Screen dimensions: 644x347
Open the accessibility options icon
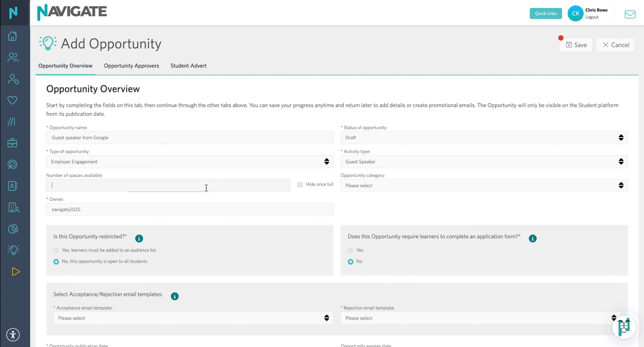pos(13,335)
